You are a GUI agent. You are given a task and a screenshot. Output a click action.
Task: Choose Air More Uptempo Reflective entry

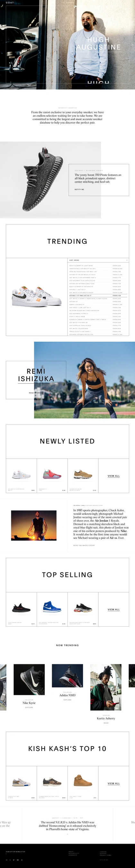(98, 335)
